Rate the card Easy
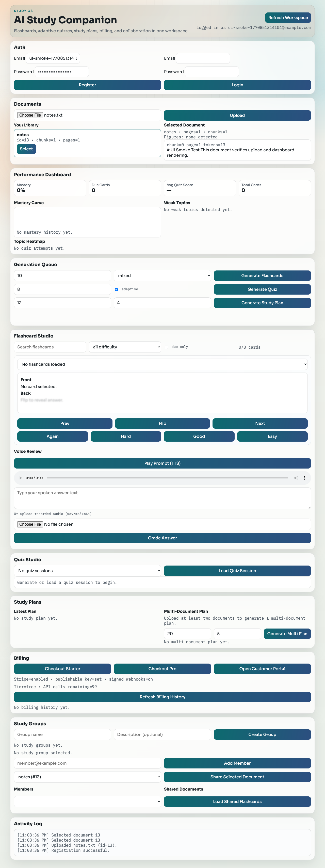This screenshot has height=868, width=325. 272,436
